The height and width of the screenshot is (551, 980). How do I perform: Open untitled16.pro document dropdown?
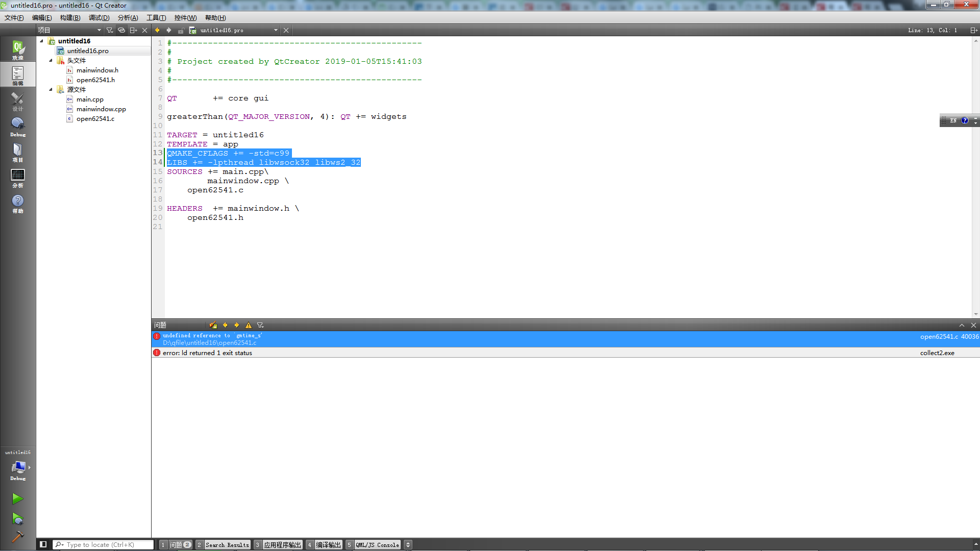[x=276, y=30]
